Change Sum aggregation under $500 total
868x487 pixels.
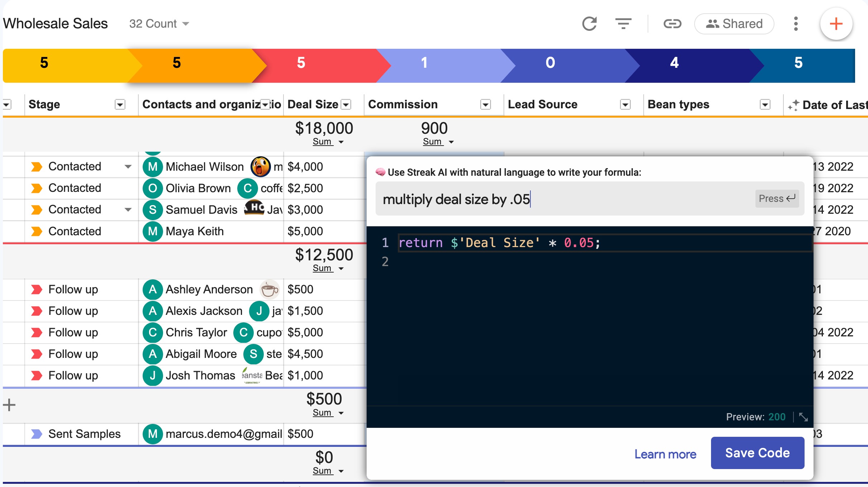click(x=328, y=413)
